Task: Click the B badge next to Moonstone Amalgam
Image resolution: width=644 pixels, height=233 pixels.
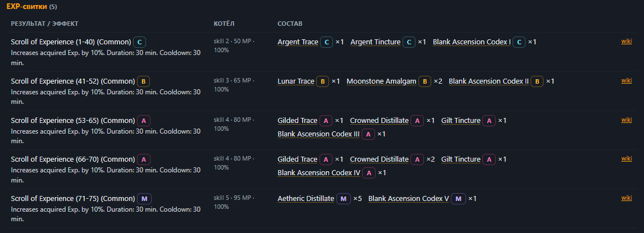Action: tap(424, 81)
